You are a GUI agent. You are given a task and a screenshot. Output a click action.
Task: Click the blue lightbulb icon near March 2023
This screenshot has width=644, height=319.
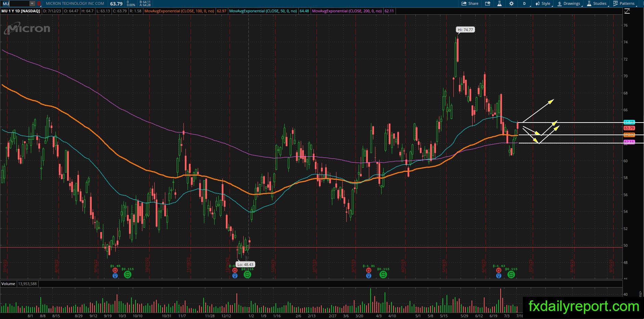tap(369, 275)
